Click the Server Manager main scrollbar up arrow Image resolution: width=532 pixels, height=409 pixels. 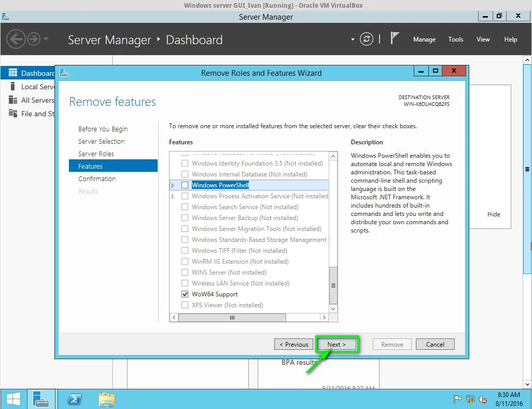pyautogui.click(x=527, y=60)
